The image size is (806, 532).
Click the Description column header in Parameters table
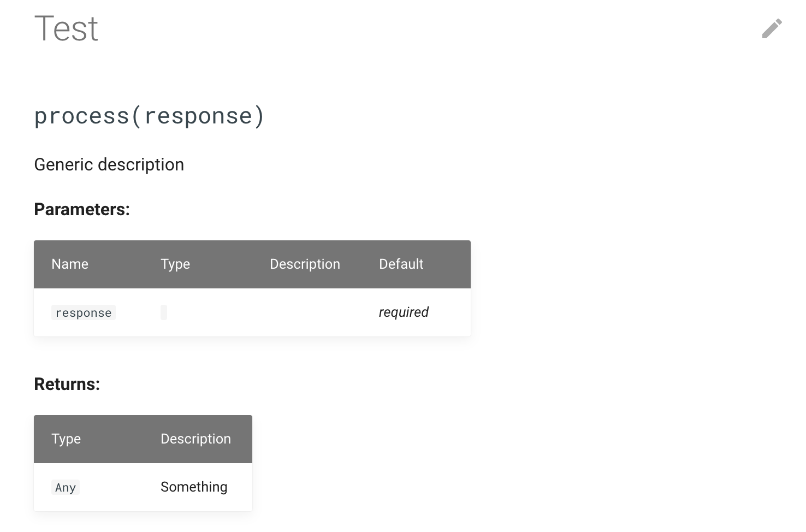pyautogui.click(x=305, y=264)
